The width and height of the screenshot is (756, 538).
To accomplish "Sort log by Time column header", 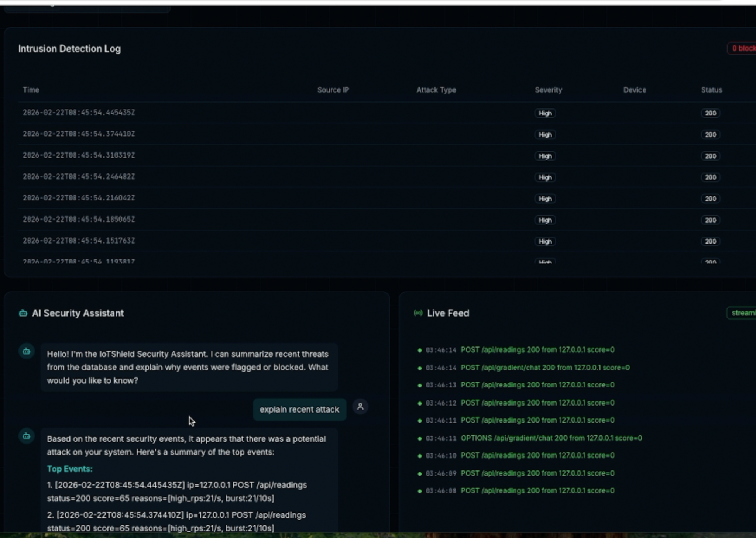I will pos(31,90).
